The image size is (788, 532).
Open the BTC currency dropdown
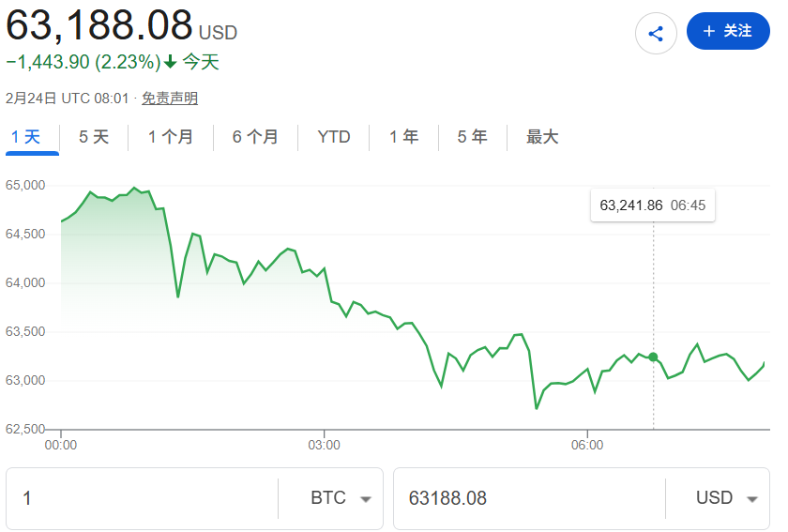(x=341, y=498)
